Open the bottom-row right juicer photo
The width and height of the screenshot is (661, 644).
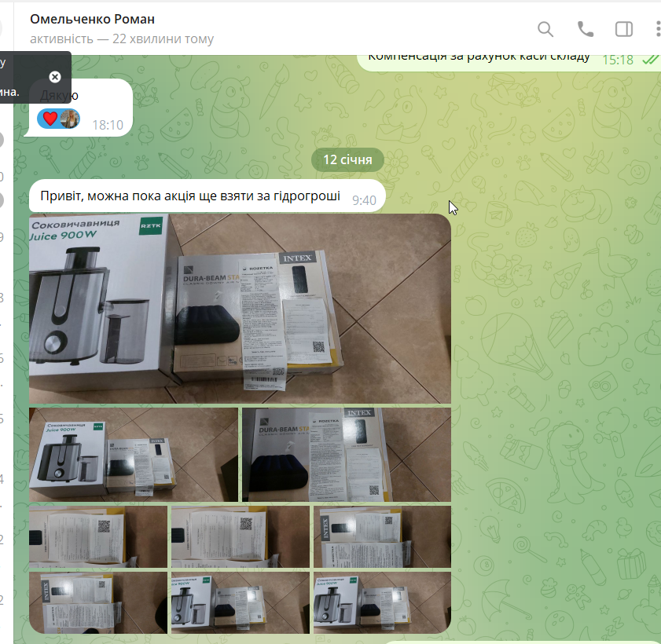click(x=382, y=602)
